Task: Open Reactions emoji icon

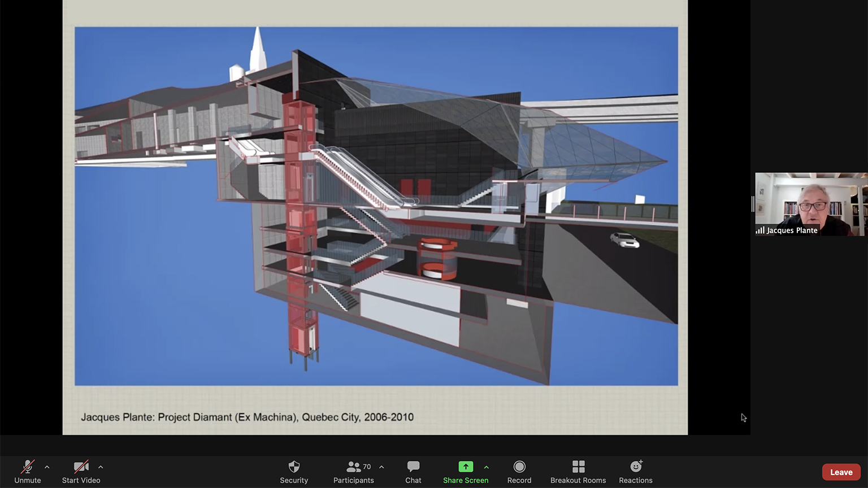Action: (636, 467)
